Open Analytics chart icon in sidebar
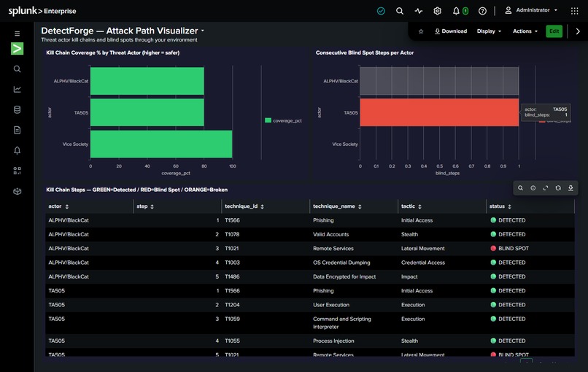Viewport: 588px width, 372px height. [18, 89]
